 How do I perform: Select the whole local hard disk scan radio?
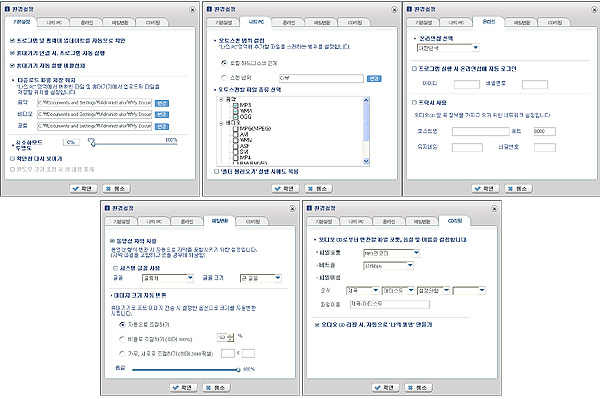click(x=224, y=63)
